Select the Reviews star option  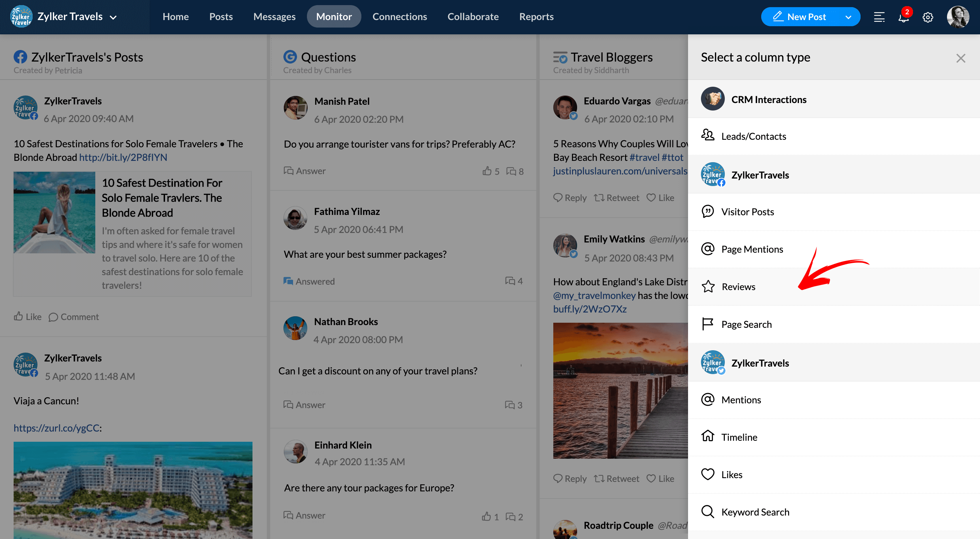738,287
